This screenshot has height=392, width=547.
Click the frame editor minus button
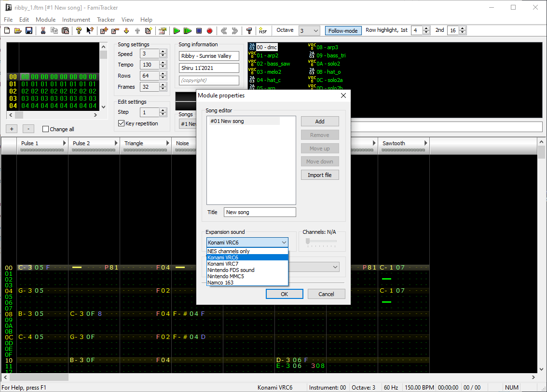28,129
